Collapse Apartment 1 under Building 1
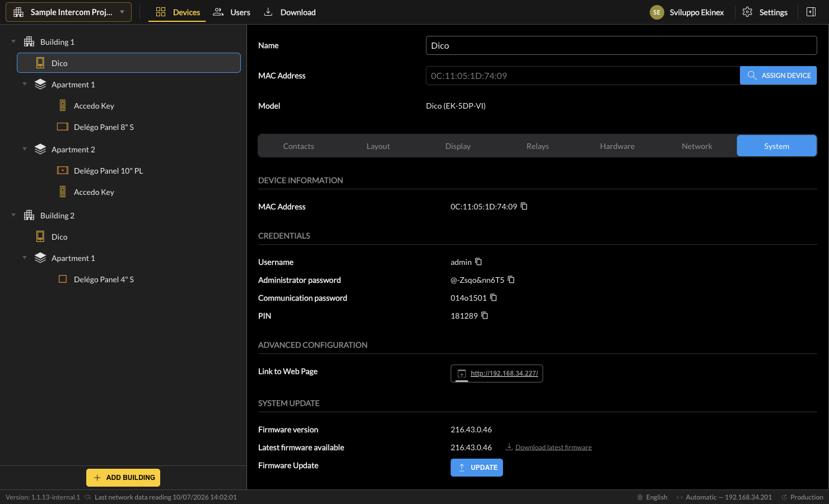The image size is (829, 504). coord(25,84)
